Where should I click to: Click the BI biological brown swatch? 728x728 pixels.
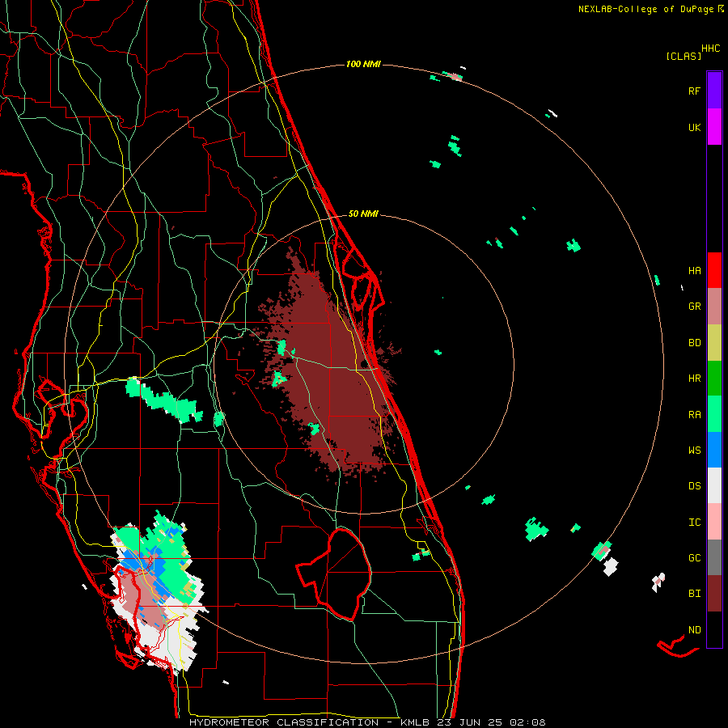[714, 594]
